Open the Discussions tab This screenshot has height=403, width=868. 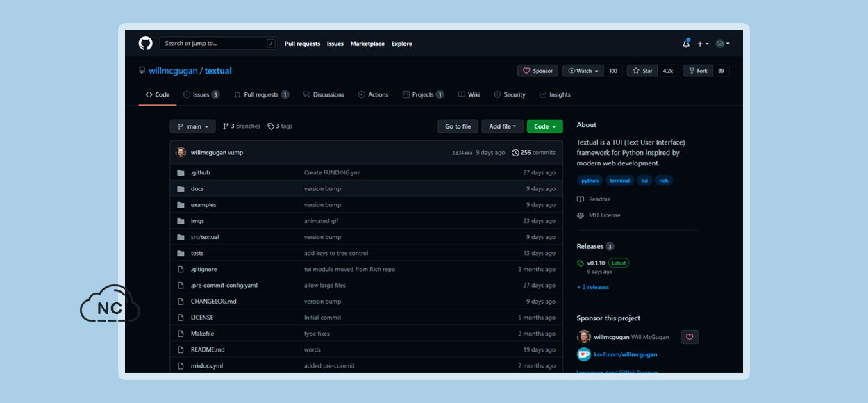pyautogui.click(x=324, y=94)
